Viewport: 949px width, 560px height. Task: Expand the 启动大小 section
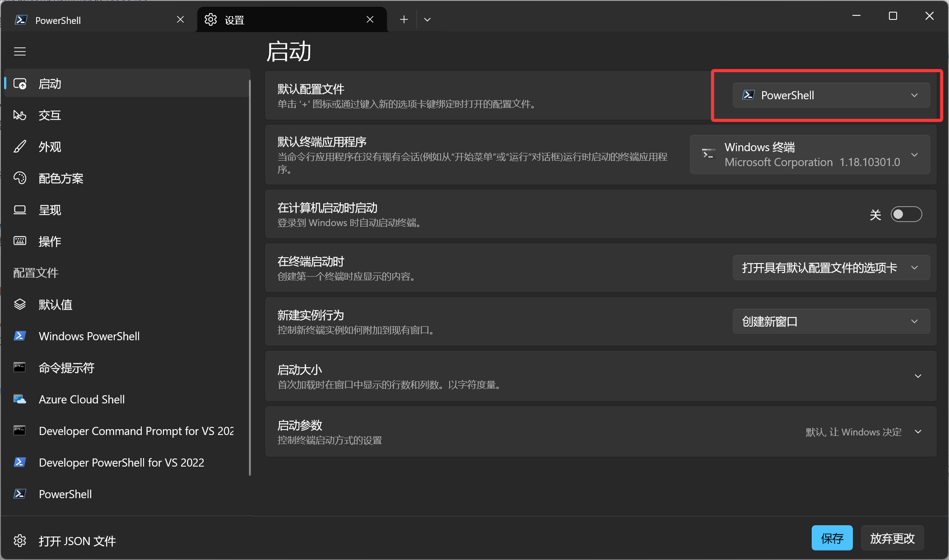click(917, 376)
